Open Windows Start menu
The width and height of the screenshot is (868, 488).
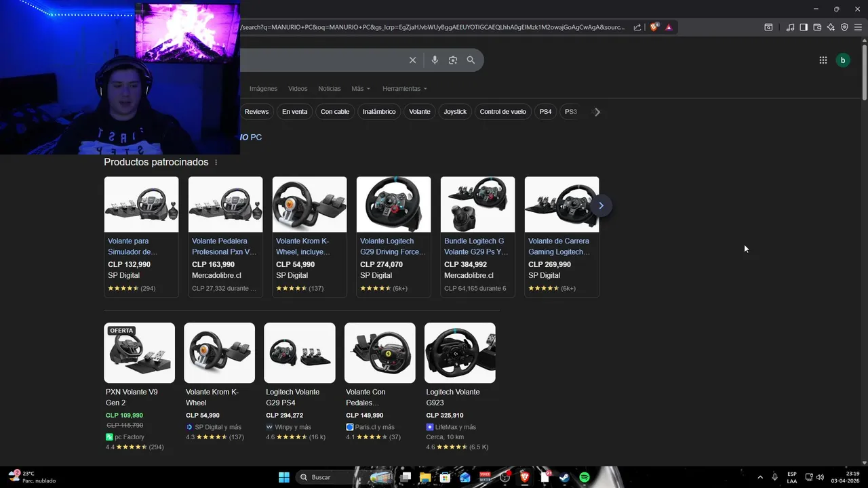[284, 477]
